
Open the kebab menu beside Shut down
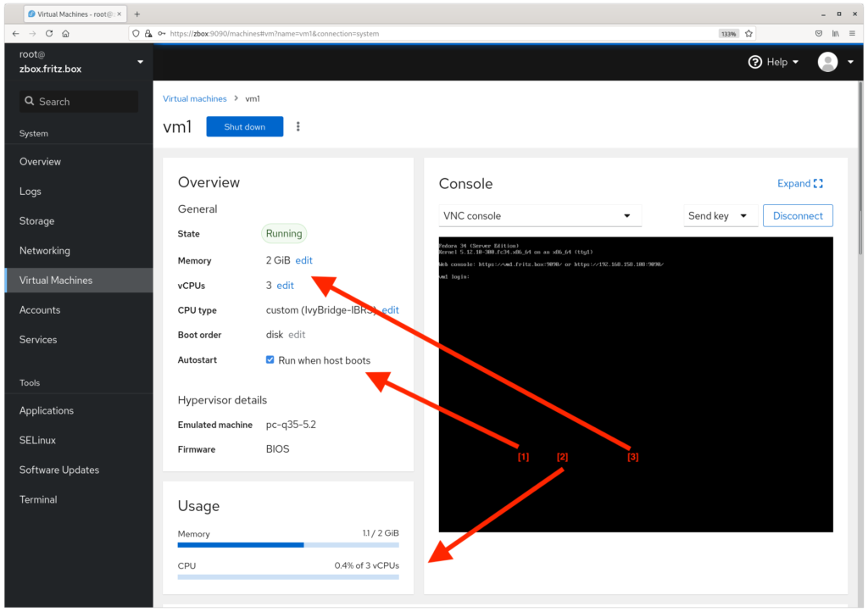(298, 126)
